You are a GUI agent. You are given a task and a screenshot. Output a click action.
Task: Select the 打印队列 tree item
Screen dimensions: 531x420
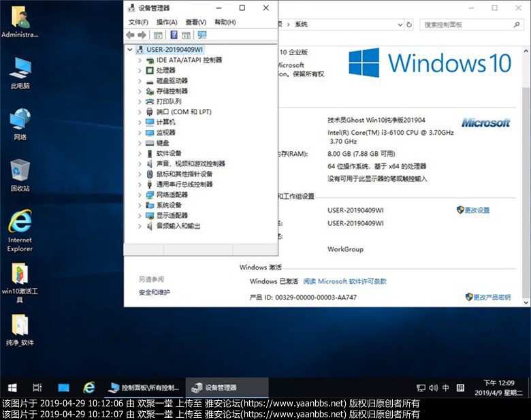(x=169, y=101)
